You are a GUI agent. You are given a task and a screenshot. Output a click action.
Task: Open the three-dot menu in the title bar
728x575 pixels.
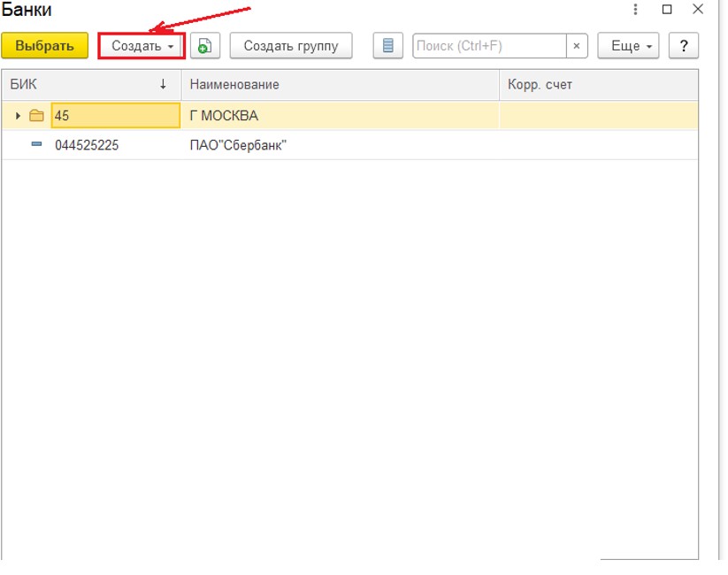635,10
